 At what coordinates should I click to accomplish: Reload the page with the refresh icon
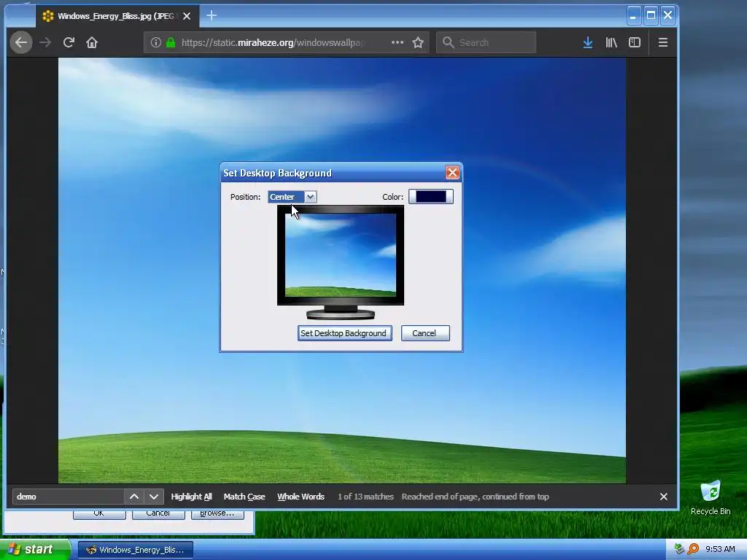(x=69, y=42)
